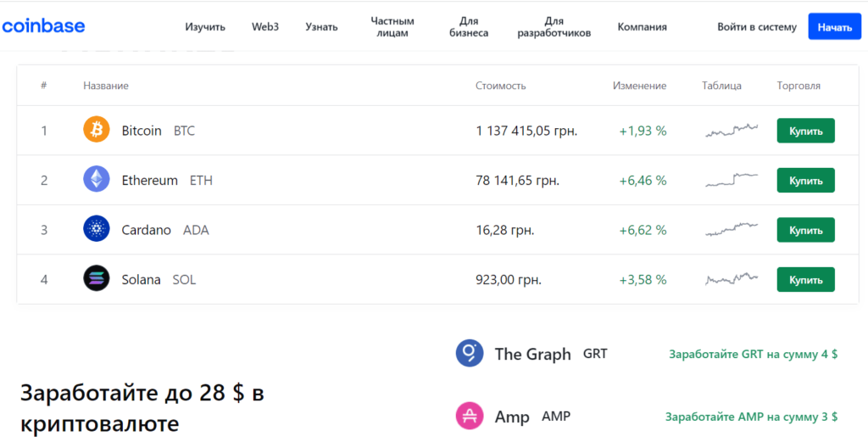The height and width of the screenshot is (442, 868).
Task: Click the blue Начать button
Action: point(835,26)
